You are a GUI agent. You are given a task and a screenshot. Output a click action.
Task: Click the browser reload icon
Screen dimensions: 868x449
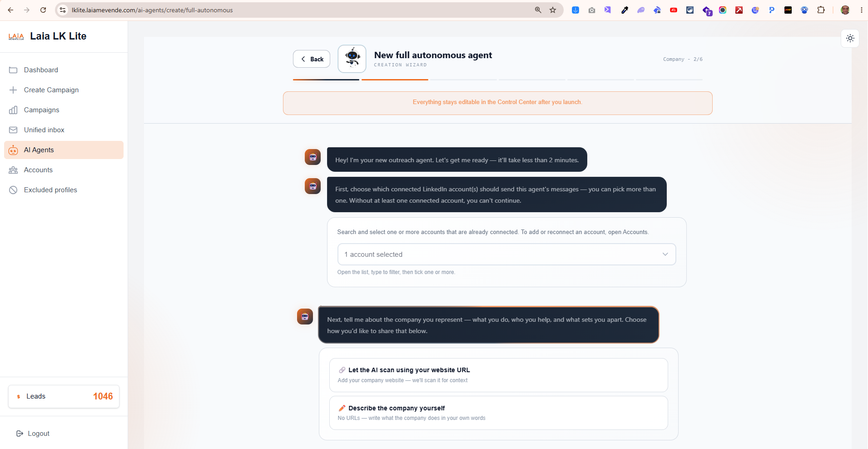(x=43, y=10)
